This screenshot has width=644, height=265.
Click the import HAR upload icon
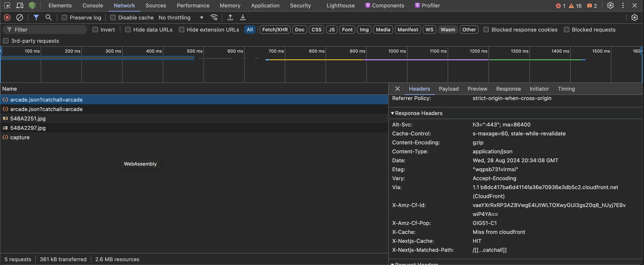(230, 17)
